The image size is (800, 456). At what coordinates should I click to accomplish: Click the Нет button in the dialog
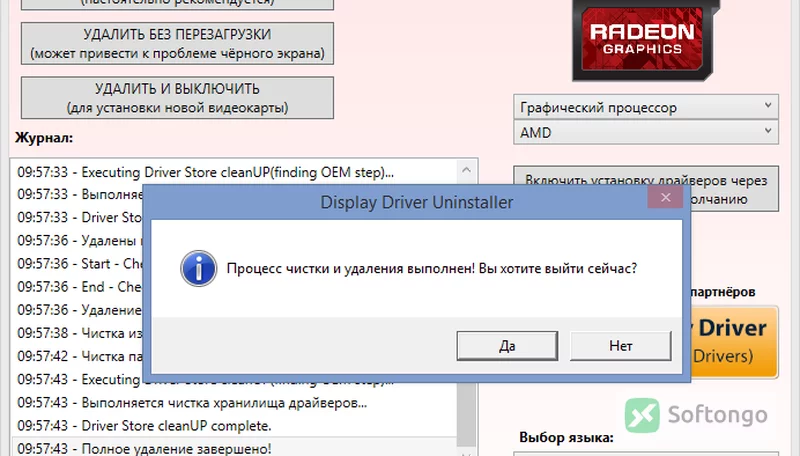620,346
